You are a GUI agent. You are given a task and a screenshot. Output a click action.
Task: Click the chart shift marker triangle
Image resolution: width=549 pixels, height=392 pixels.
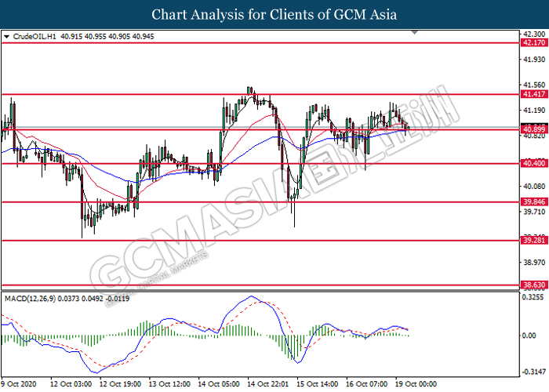click(x=415, y=33)
